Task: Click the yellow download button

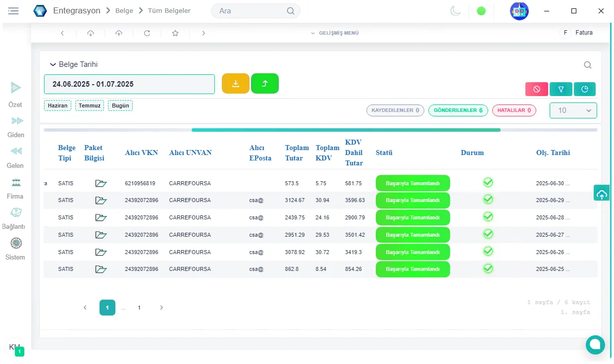Action: (x=236, y=84)
